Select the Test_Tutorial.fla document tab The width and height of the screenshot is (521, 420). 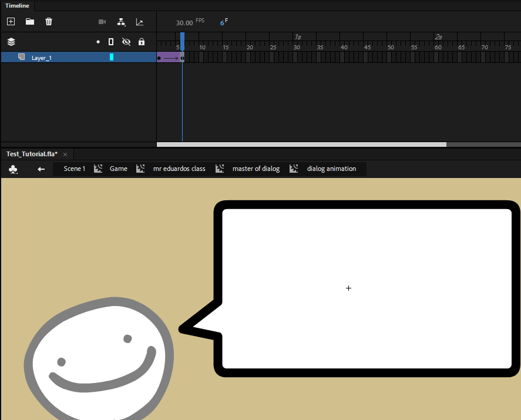pyautogui.click(x=32, y=154)
